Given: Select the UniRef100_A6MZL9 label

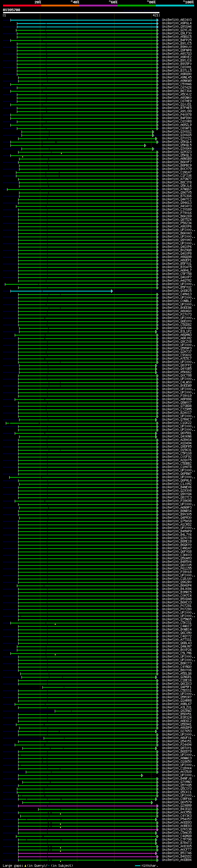Looking at the screenshot, I should click(177, 125).
